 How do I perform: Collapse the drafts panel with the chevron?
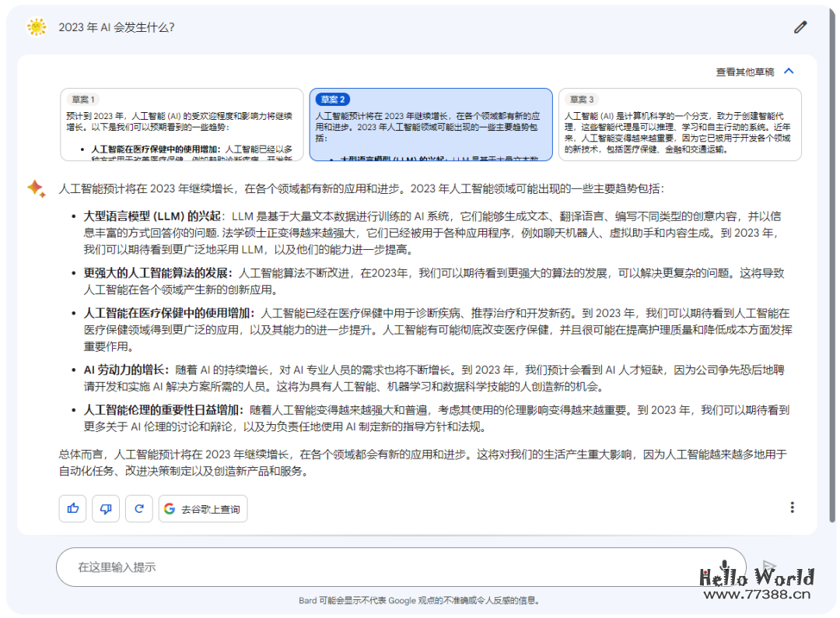789,70
